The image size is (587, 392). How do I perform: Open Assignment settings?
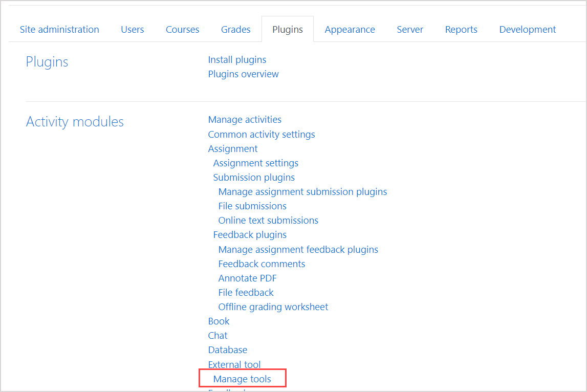pos(255,163)
